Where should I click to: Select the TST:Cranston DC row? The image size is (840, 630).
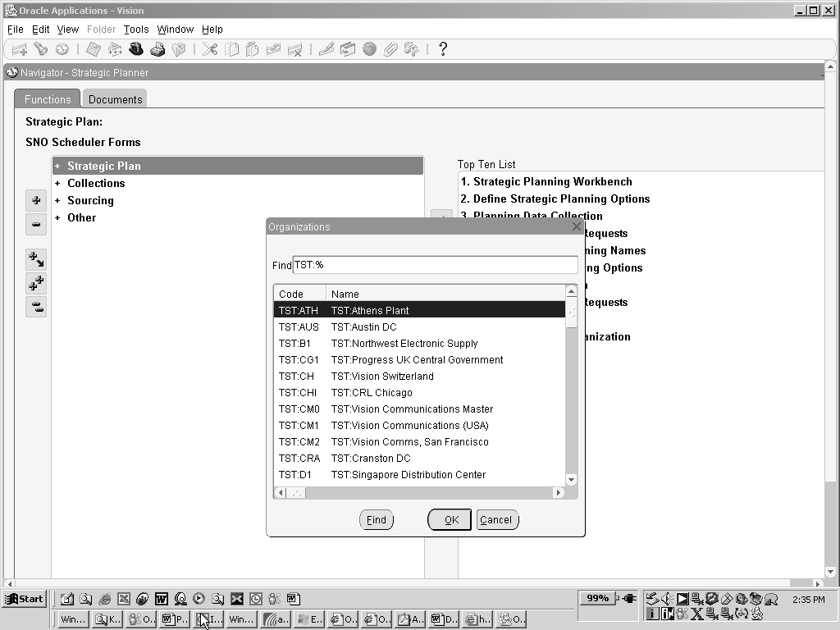pyautogui.click(x=419, y=459)
